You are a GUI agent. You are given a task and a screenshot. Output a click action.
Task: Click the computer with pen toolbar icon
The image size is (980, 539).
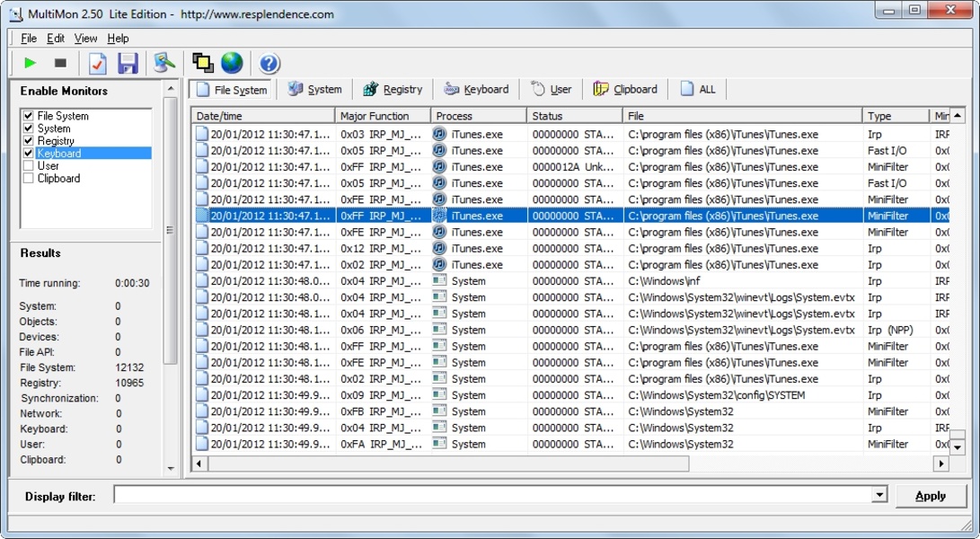(x=163, y=63)
